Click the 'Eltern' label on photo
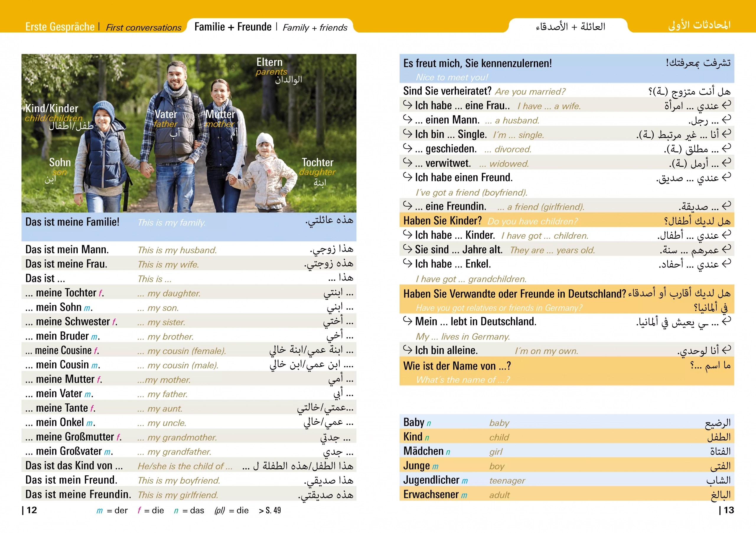 click(x=269, y=62)
